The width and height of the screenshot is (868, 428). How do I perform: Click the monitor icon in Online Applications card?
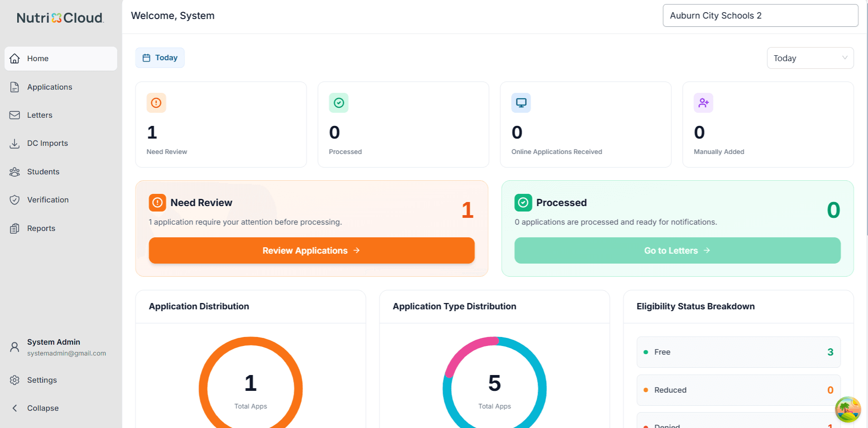coord(521,103)
